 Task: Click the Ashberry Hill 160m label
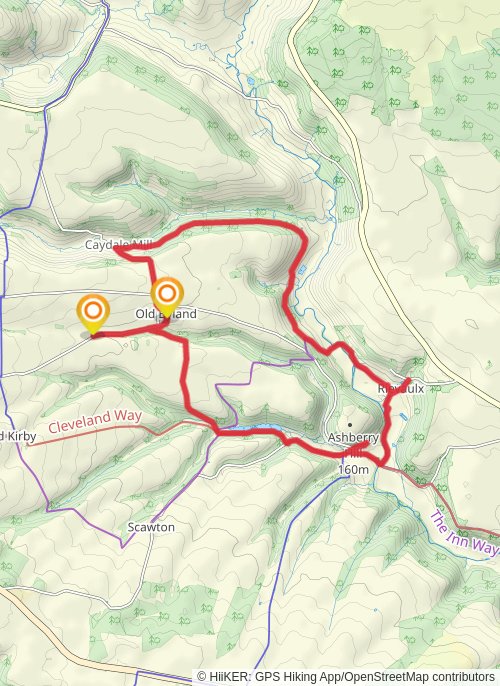(353, 453)
